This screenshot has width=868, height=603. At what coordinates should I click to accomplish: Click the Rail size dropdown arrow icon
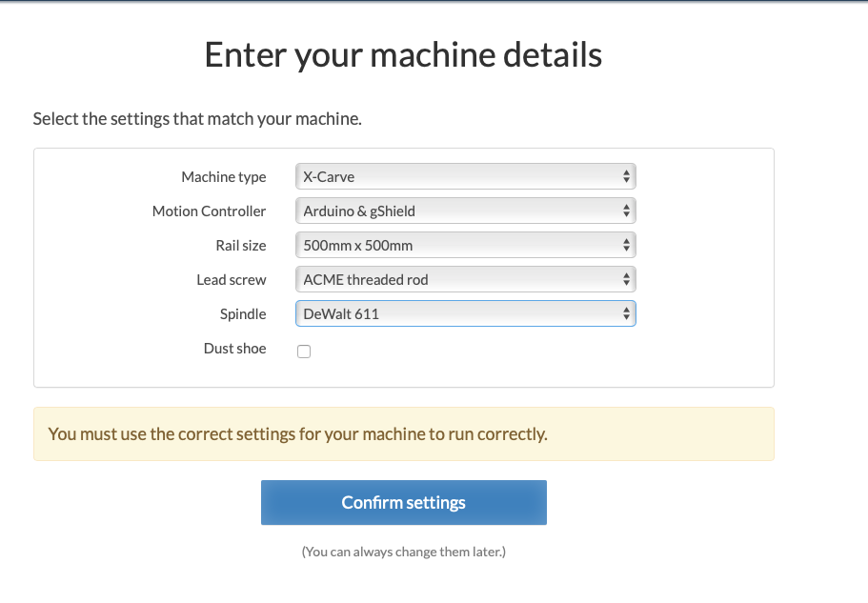626,245
